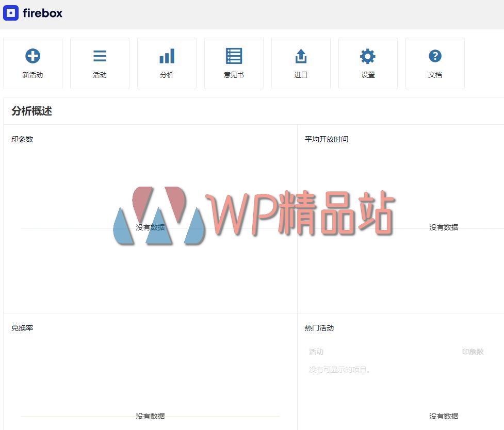Click the 分析概述 page heading
504x430 pixels.
tap(31, 111)
